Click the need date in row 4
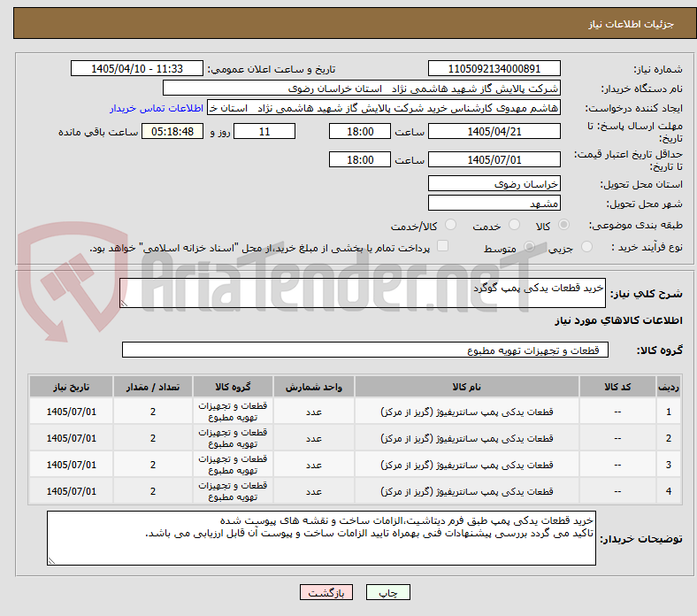Viewport: 697px width, 616px height. [x=71, y=491]
